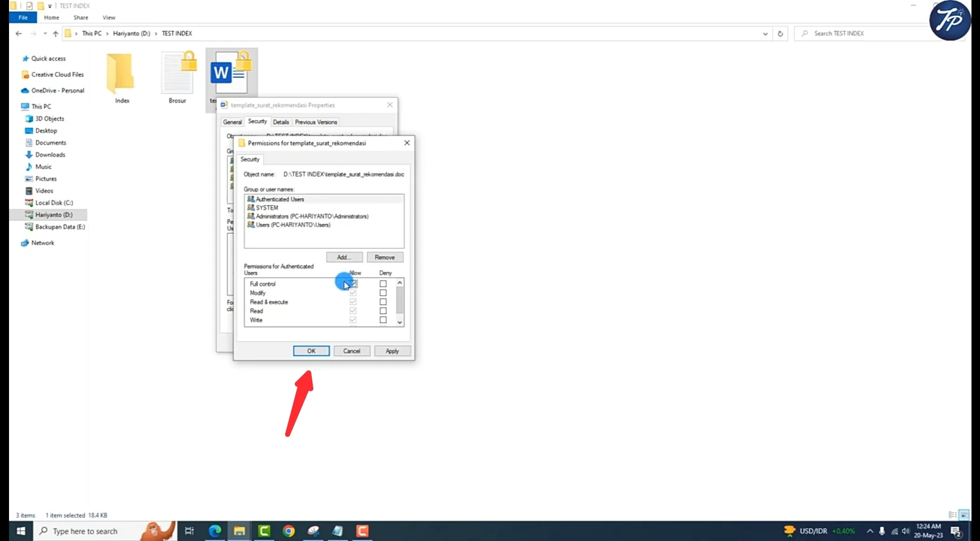Viewport: 980px width, 541px height.
Task: Click Cancel in Permissions dialog
Action: click(x=351, y=351)
